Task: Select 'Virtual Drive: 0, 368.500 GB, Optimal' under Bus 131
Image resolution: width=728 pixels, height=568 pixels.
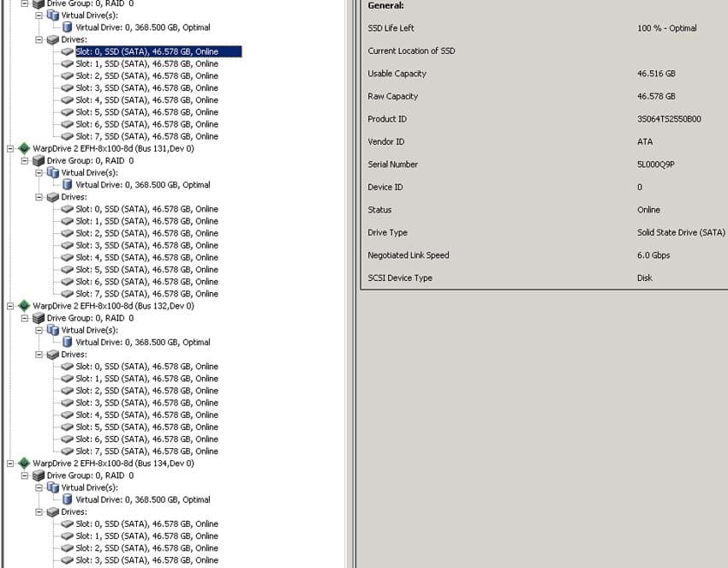Action: coord(143,185)
